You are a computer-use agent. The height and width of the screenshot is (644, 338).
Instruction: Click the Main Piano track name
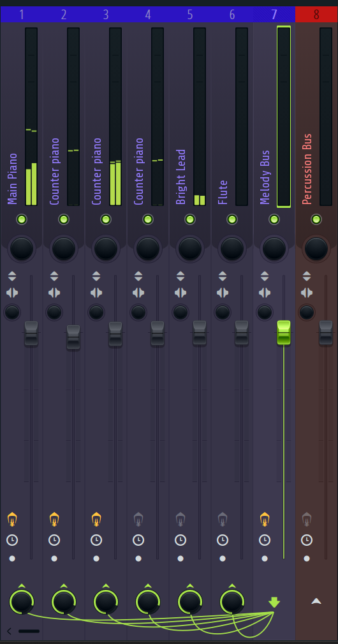pos(13,179)
